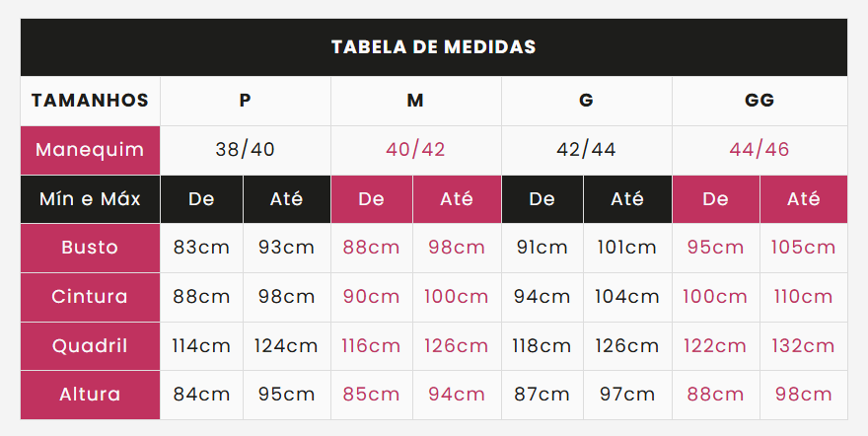Click the Mín e Máx header cell
Image resolution: width=868 pixels, height=436 pixels.
[x=90, y=199]
